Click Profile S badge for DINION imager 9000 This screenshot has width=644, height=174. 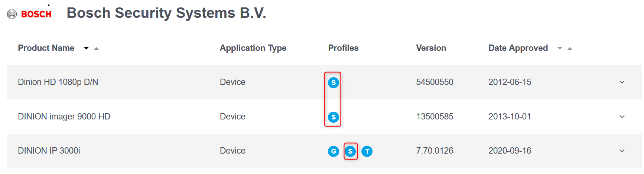click(x=334, y=117)
